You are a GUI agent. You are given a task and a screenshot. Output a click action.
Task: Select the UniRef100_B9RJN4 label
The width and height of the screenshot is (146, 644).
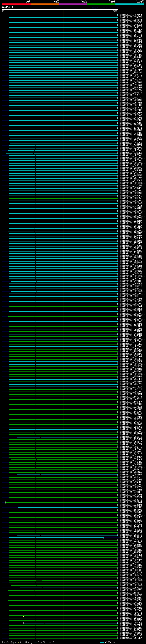[131, 87]
